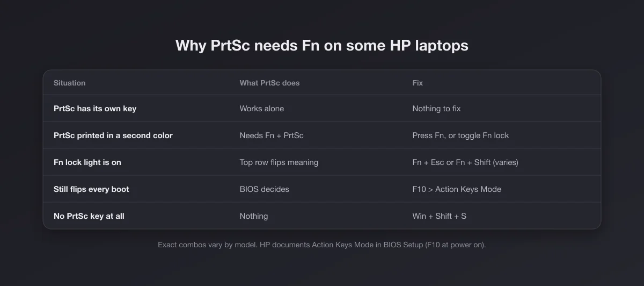Select the 'PrtSc has its own key' cell
644x286 pixels.
(95, 109)
